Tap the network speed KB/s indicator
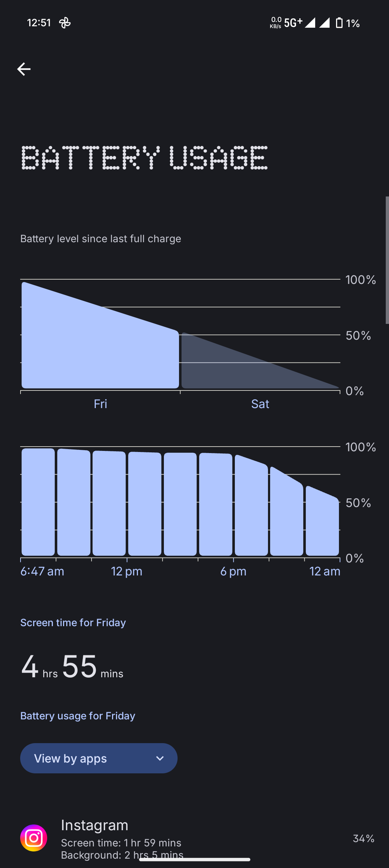The image size is (389, 868). pyautogui.click(x=276, y=23)
